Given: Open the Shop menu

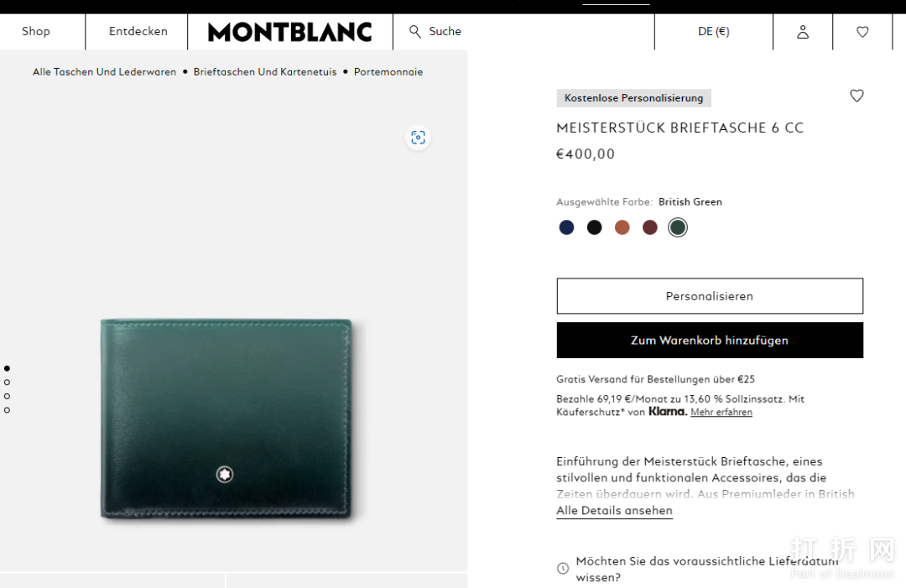Looking at the screenshot, I should pos(36,32).
